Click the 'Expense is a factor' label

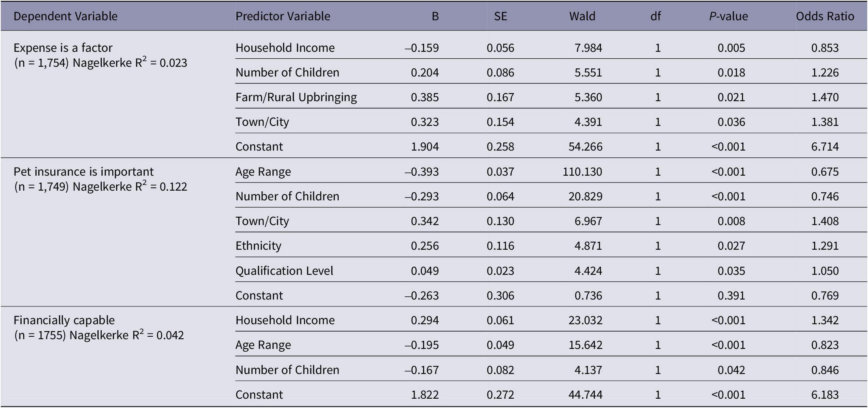coord(63,48)
